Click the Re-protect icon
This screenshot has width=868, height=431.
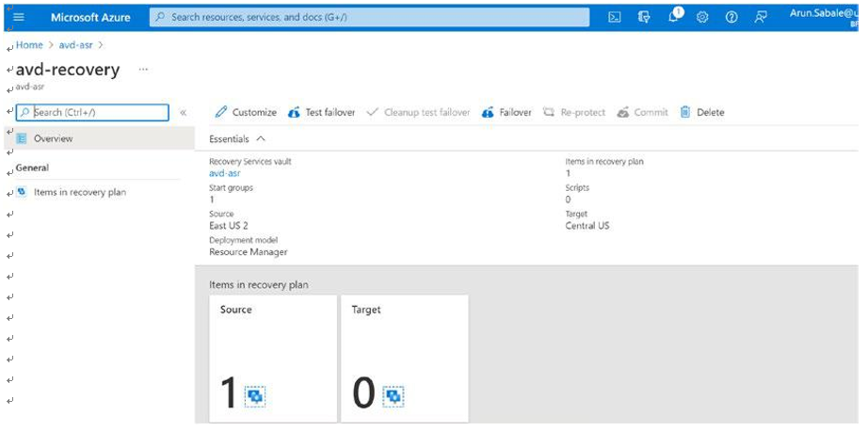pyautogui.click(x=549, y=112)
